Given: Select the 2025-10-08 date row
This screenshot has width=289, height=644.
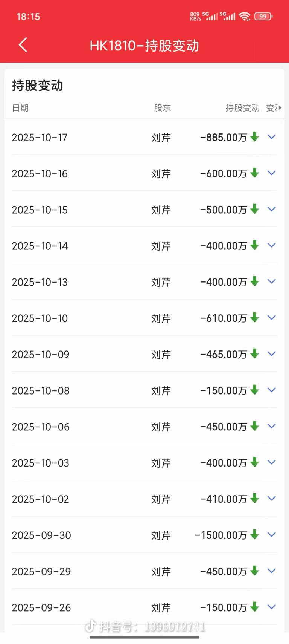Looking at the screenshot, I should 41,391.
